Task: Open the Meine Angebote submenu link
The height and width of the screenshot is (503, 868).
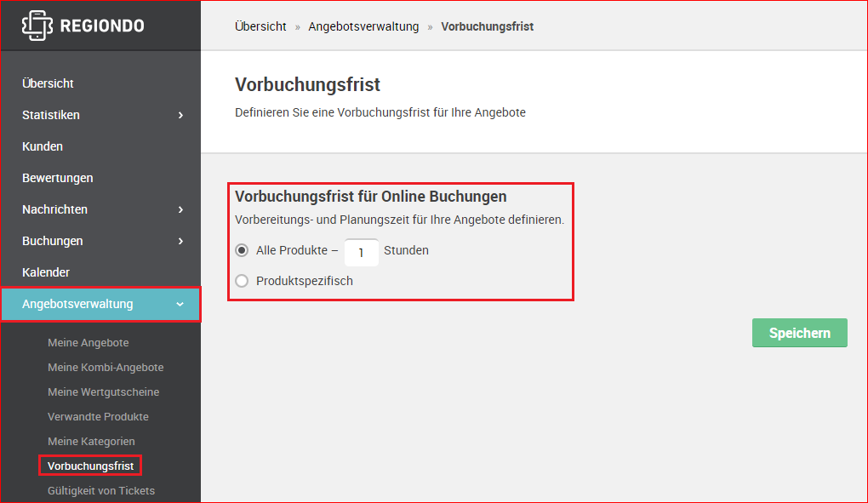Action: 88,342
